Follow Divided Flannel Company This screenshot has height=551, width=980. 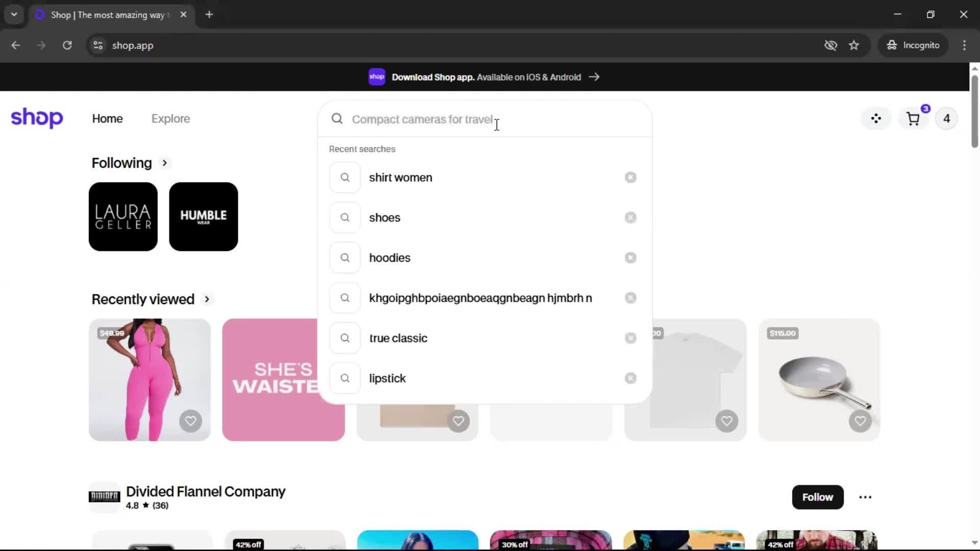tap(817, 497)
